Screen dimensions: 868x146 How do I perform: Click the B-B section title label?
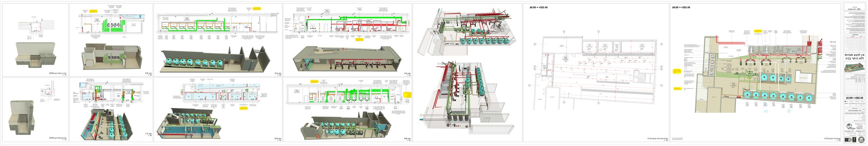coord(407,139)
